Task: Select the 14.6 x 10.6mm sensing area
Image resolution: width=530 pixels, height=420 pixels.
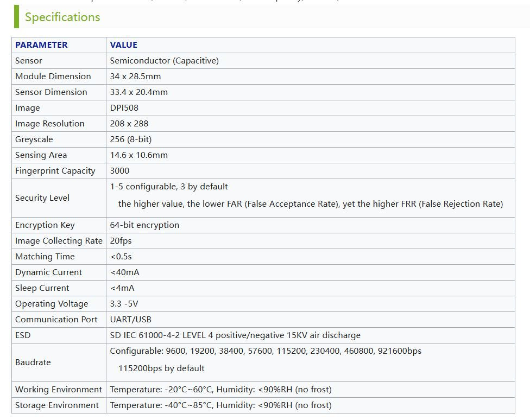Action: pyautogui.click(x=138, y=155)
